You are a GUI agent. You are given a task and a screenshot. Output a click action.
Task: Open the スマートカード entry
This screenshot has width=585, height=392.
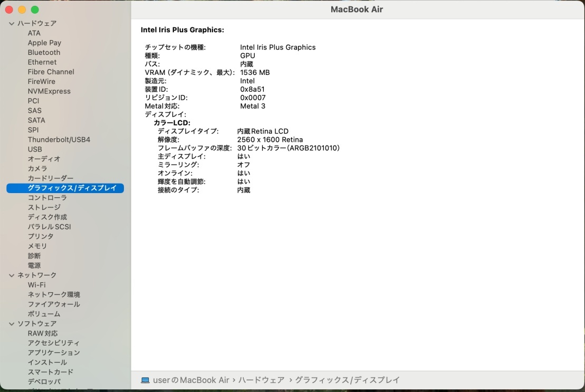click(x=50, y=372)
